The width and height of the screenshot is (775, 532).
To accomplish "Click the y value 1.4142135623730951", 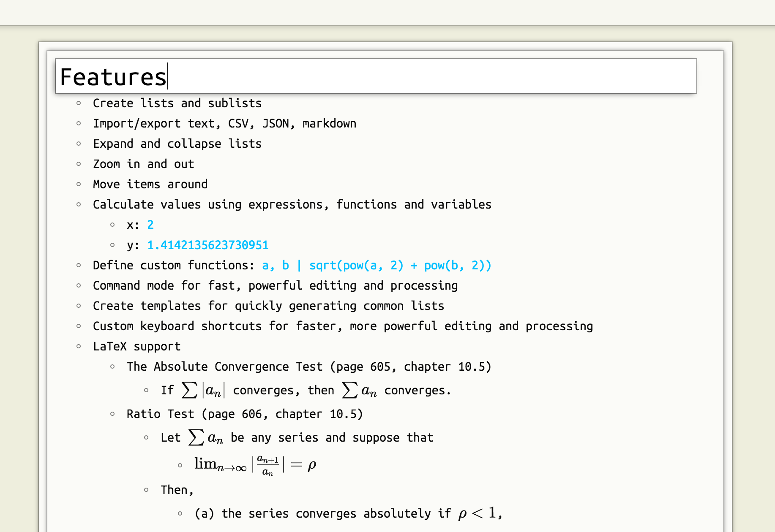I will (x=207, y=245).
